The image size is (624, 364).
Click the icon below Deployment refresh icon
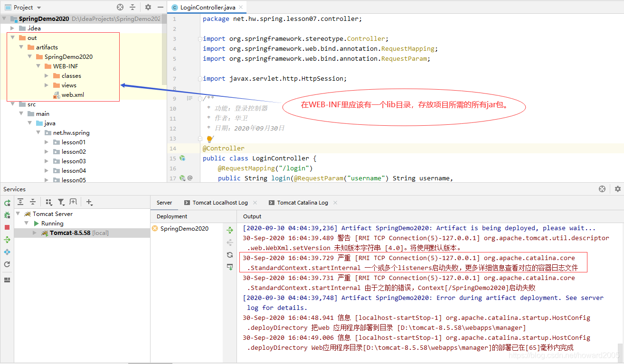(x=230, y=267)
